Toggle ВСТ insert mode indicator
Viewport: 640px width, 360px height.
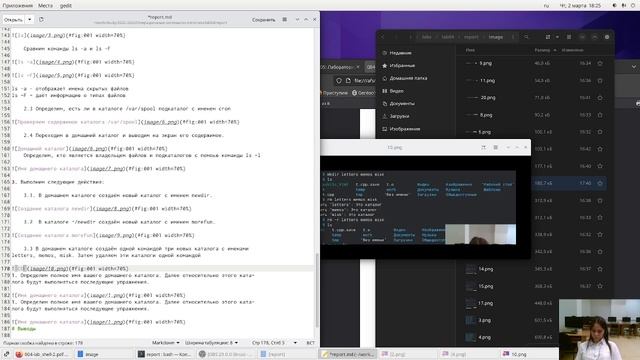310,343
